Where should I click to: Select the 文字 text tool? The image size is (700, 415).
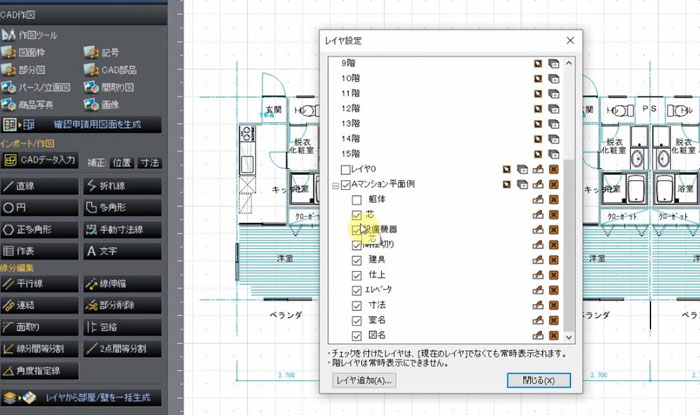click(x=122, y=251)
